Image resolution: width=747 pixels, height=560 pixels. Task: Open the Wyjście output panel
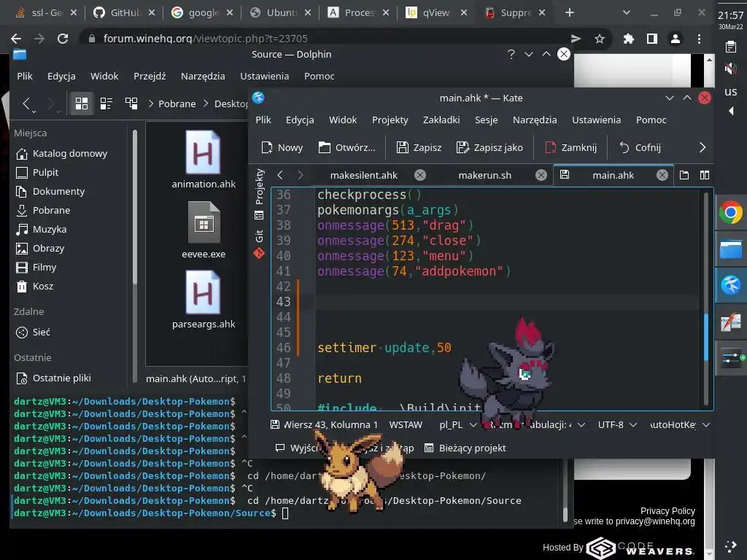tap(296, 448)
